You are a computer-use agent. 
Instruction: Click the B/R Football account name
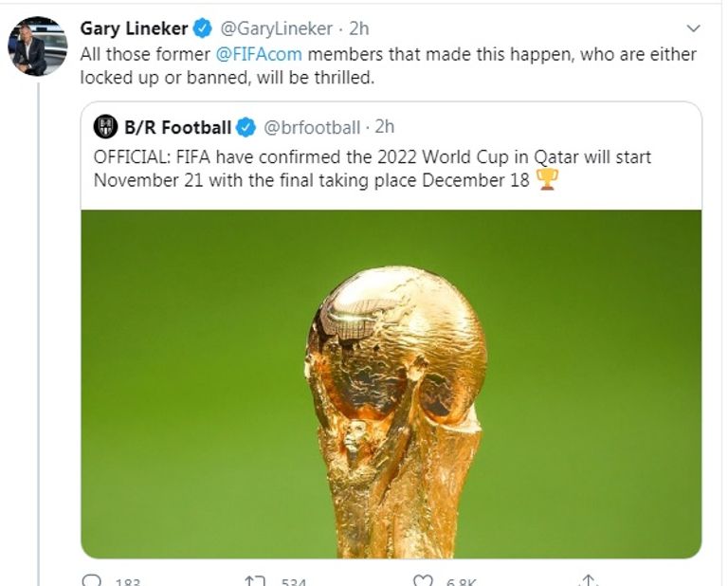pyautogui.click(x=177, y=127)
